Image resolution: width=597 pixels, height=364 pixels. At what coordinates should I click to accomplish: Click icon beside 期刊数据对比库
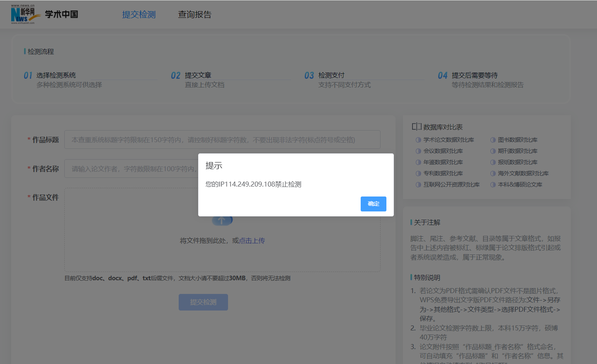(493, 151)
